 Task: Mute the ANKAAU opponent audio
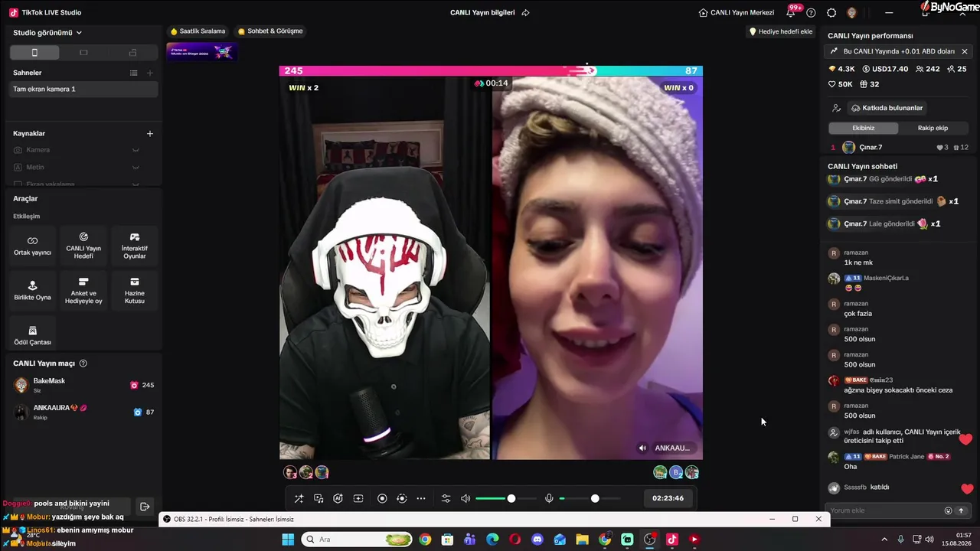pos(642,448)
